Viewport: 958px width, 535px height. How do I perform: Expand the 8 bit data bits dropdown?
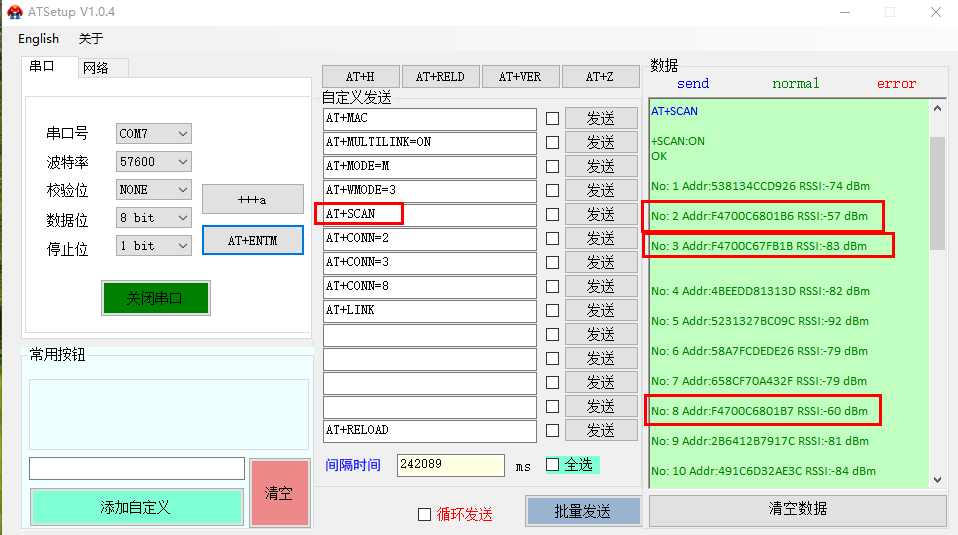pyautogui.click(x=153, y=217)
